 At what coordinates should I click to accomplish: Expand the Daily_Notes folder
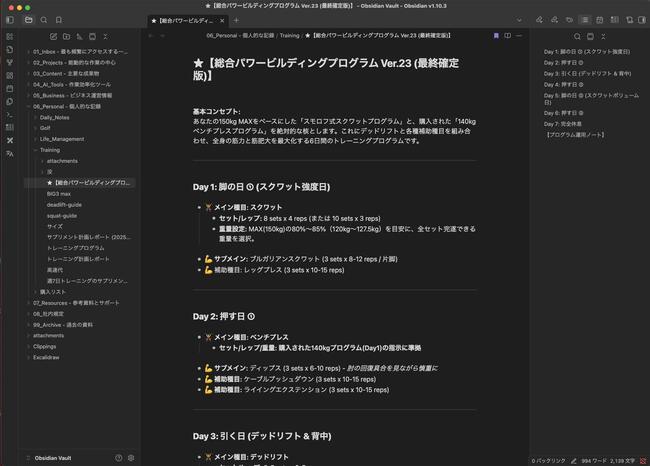[82, 117]
